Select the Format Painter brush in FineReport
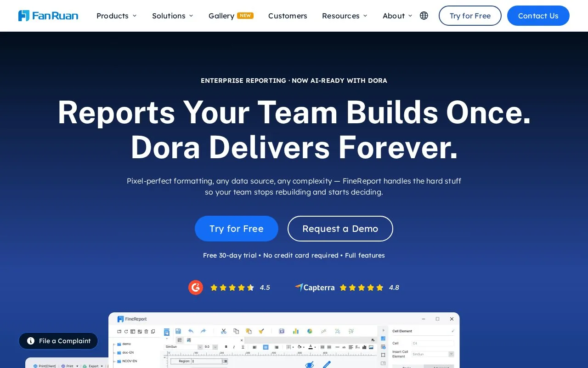Screen dimensions: 588x368 click(261, 331)
